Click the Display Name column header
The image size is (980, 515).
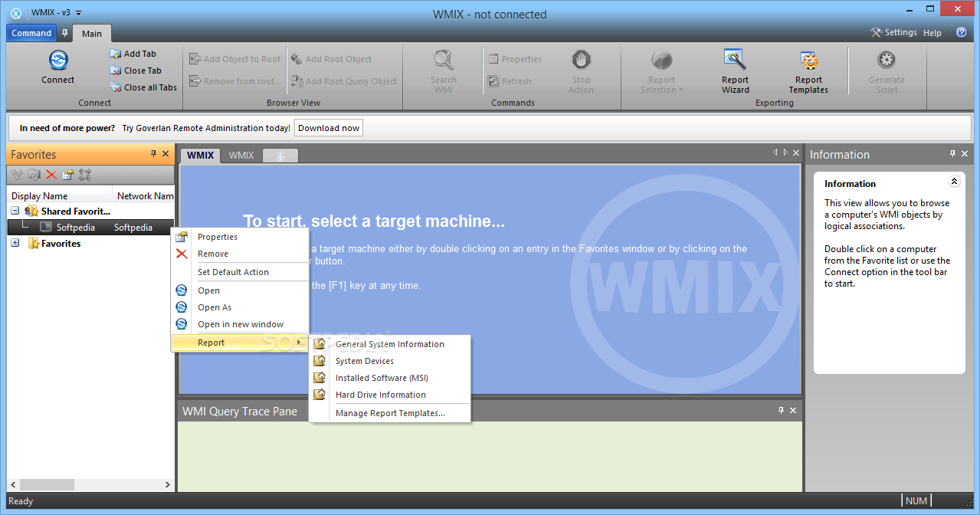click(x=61, y=196)
